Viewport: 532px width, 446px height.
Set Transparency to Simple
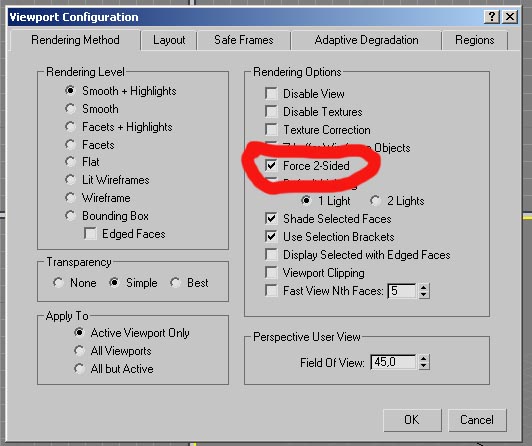point(114,283)
